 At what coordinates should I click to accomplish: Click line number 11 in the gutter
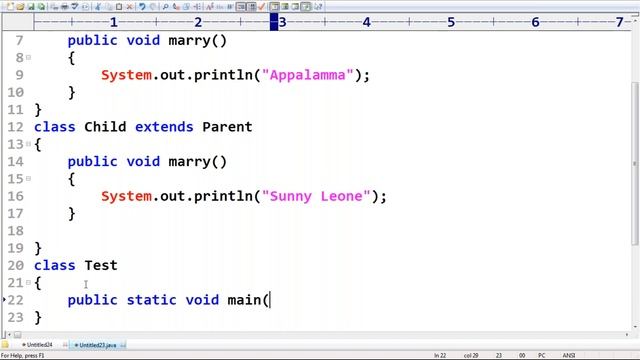pyautogui.click(x=16, y=110)
